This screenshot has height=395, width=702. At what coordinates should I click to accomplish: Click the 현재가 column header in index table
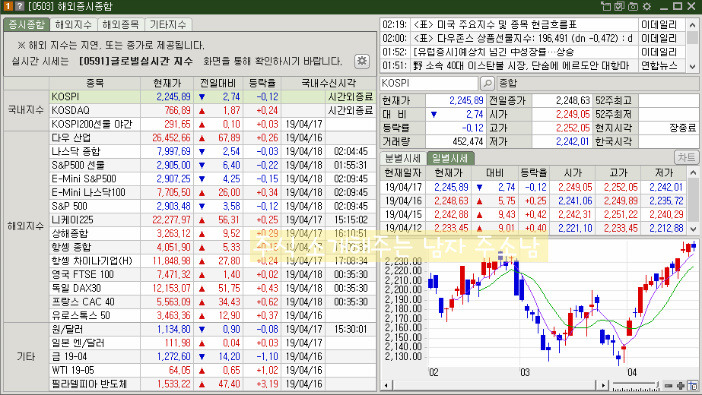coord(167,83)
